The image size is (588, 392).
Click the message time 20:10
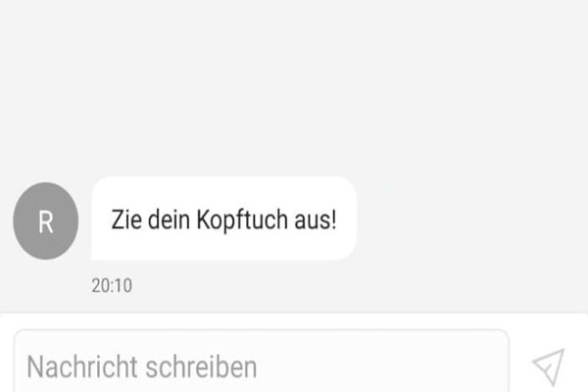coord(112,285)
